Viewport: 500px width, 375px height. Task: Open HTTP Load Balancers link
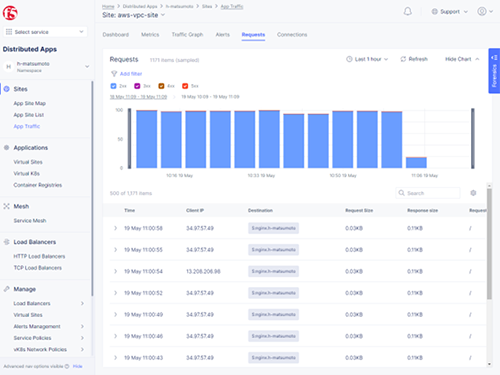[x=39, y=256]
